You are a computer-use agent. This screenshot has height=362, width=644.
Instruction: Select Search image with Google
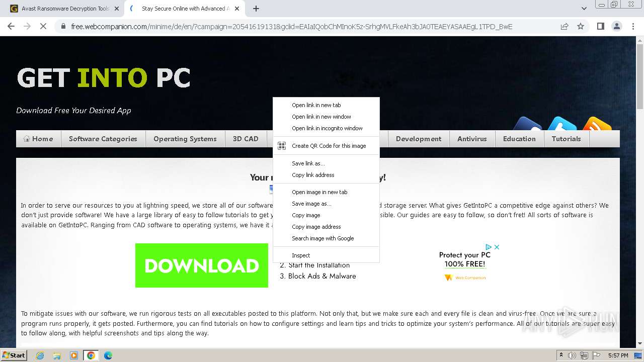coord(326,238)
